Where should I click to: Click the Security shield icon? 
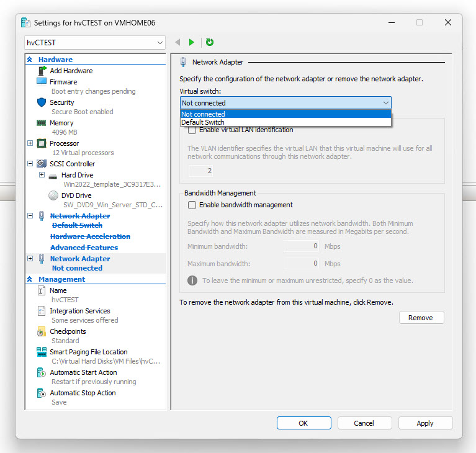click(42, 102)
